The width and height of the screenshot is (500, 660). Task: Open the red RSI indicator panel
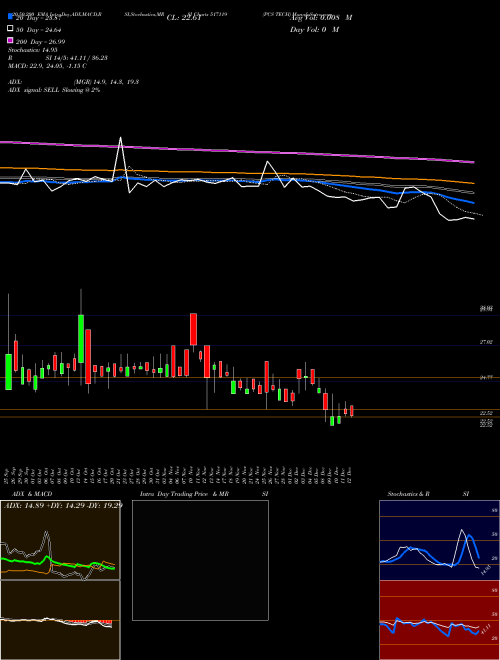(x=439, y=620)
